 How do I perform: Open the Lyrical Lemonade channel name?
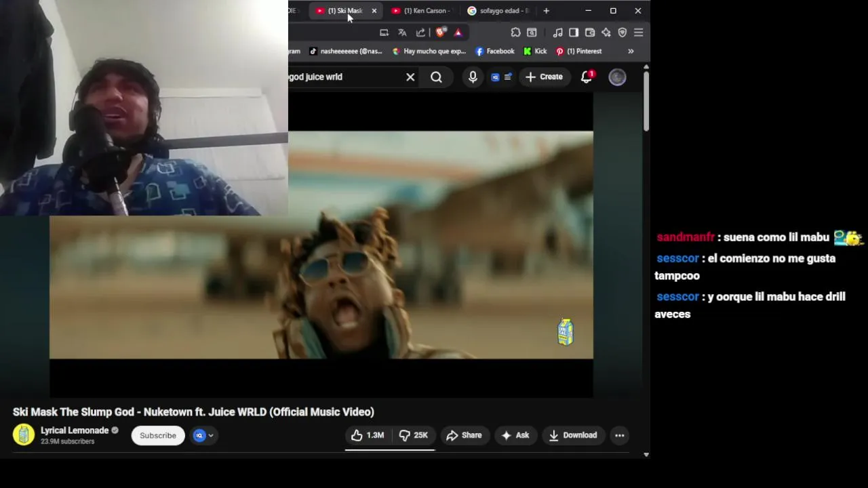(75, 430)
